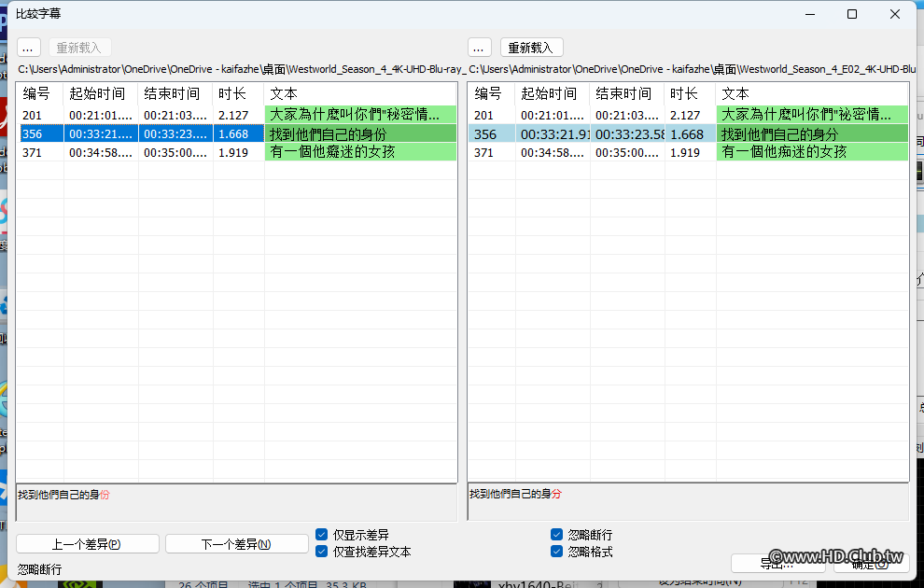The width and height of the screenshot is (924, 588).
Task: Maximize the 比较字幕 window
Action: [852, 14]
